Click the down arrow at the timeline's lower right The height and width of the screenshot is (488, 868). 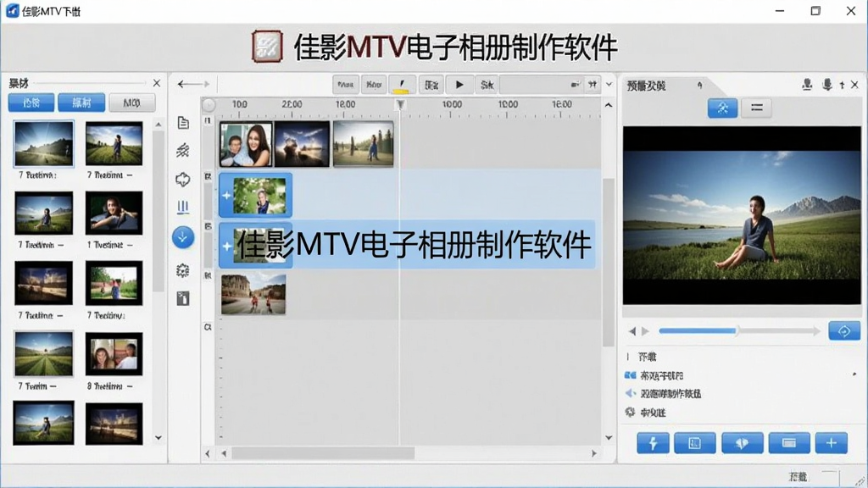click(609, 438)
